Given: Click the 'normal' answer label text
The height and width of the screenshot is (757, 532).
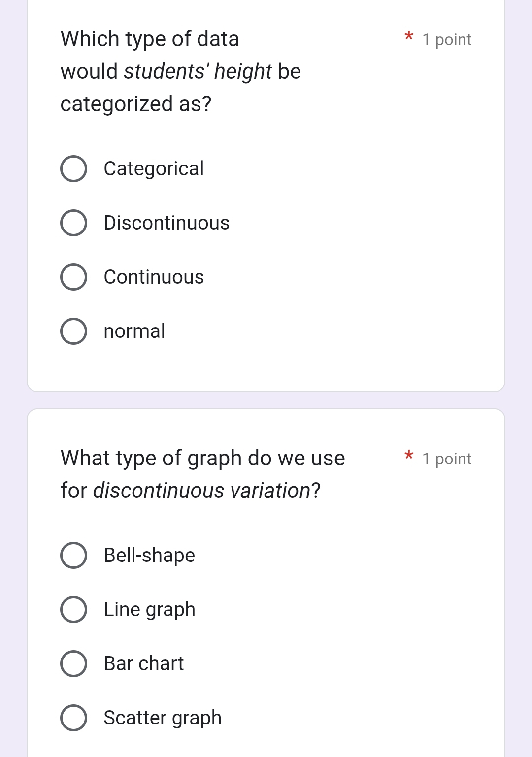Looking at the screenshot, I should [x=134, y=331].
